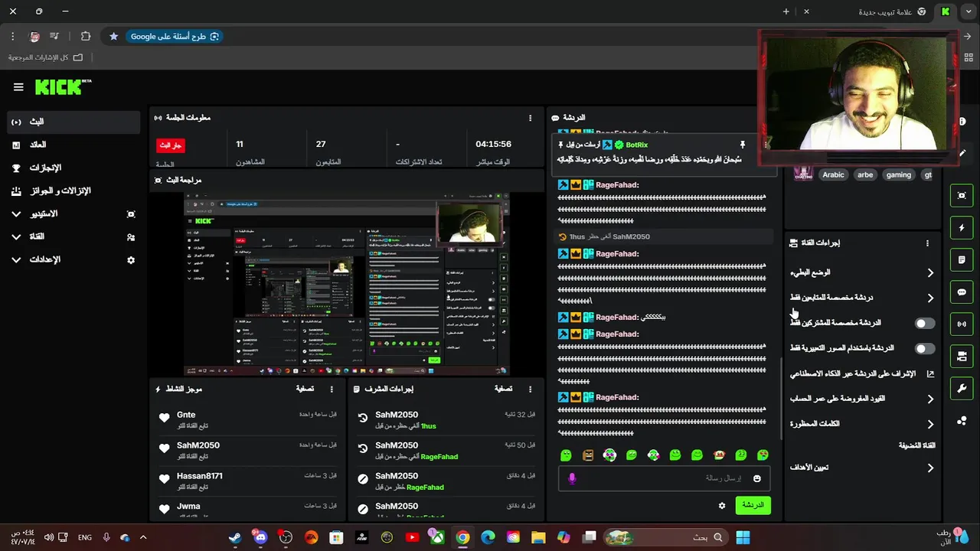Switch to the new tab in Chrome
The height and width of the screenshot is (551, 980).
point(865,11)
